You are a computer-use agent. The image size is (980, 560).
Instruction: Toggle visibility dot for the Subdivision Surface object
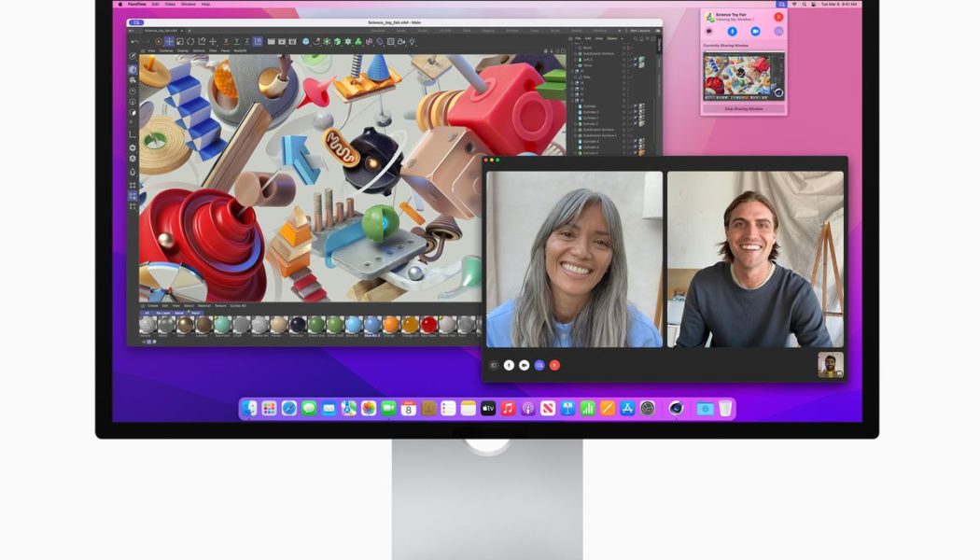click(x=623, y=53)
